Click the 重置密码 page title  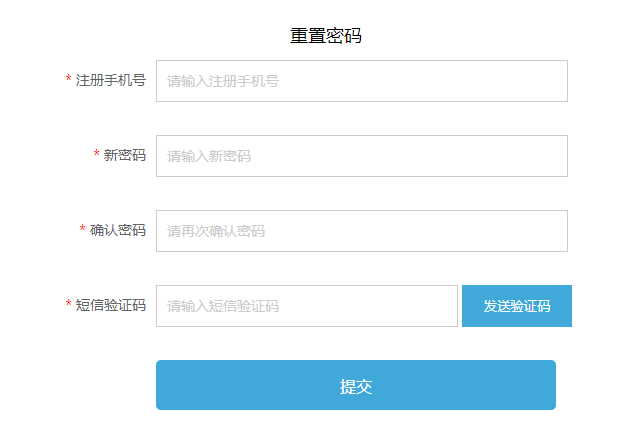[326, 36]
